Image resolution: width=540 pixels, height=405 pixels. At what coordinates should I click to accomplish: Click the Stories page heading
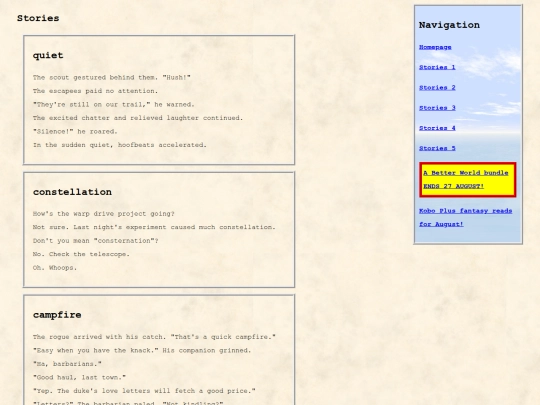(38, 18)
